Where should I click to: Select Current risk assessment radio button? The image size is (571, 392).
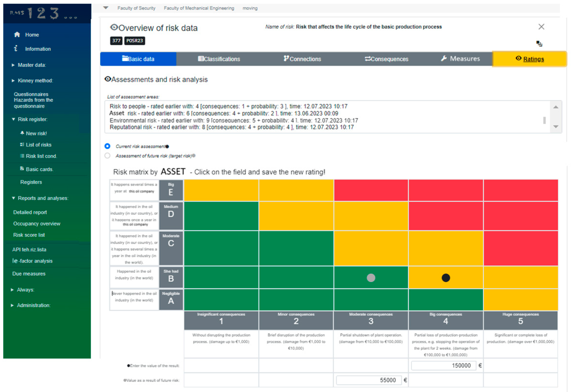[x=107, y=146]
